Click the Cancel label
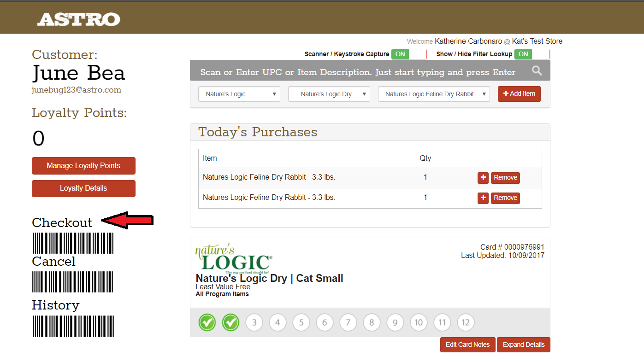This screenshot has height=362, width=644. tap(53, 261)
